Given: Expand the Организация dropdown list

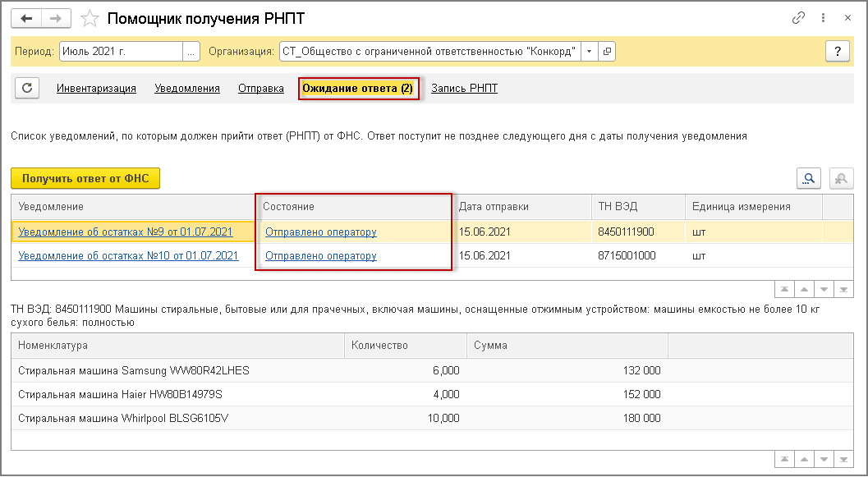Looking at the screenshot, I should [589, 51].
